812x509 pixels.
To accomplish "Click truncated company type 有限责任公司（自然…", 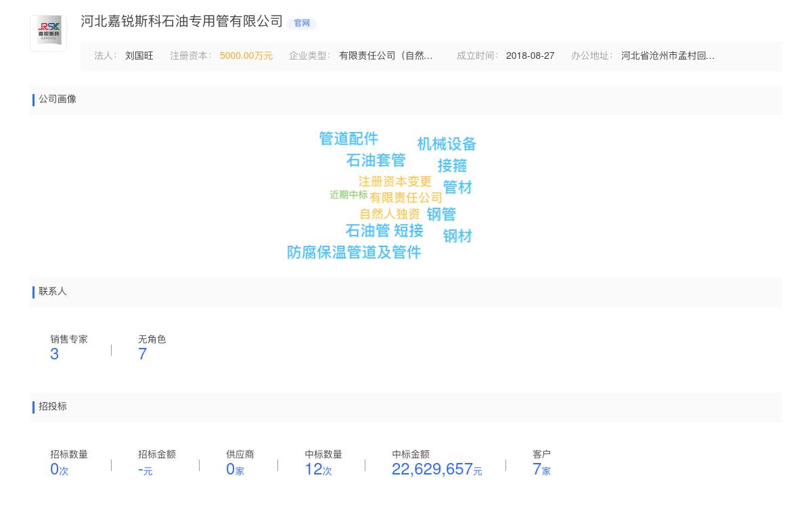I will coord(386,56).
